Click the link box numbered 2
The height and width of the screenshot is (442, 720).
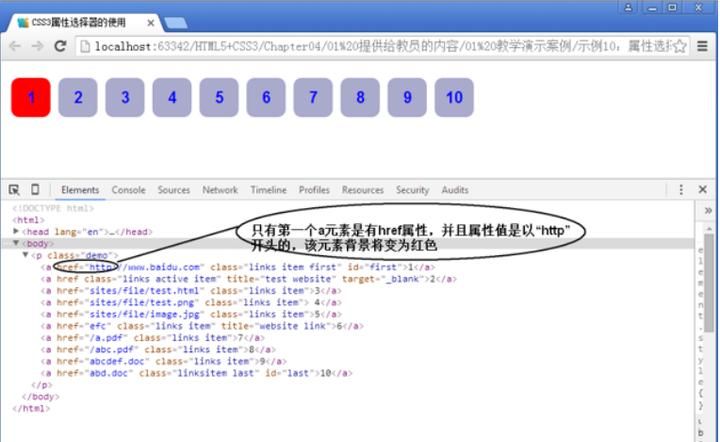tap(78, 97)
